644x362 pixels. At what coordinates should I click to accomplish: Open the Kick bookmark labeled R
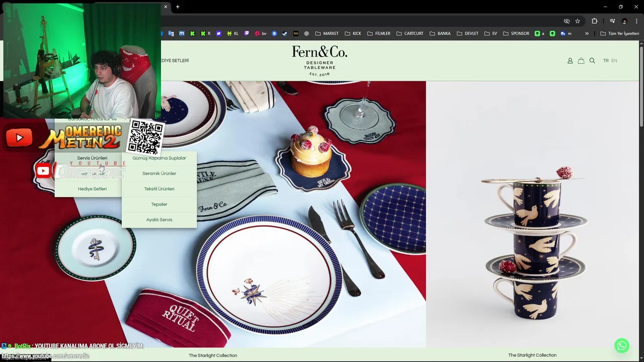205,34
